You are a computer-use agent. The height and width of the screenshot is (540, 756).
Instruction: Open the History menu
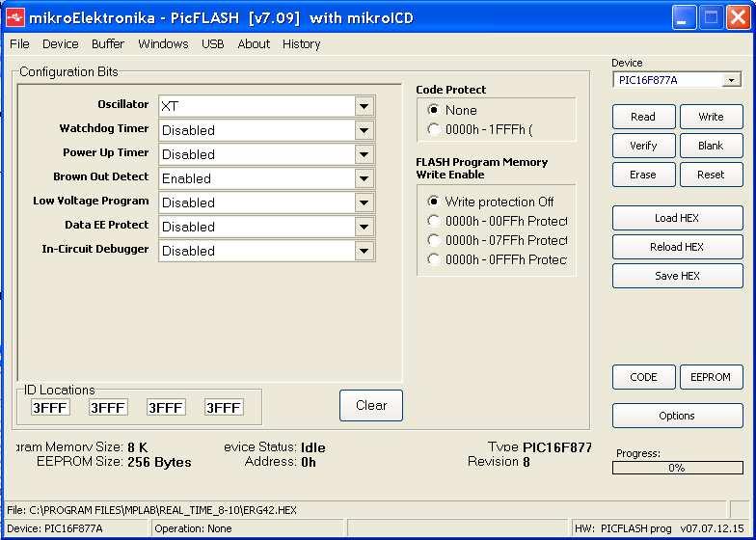coord(301,44)
